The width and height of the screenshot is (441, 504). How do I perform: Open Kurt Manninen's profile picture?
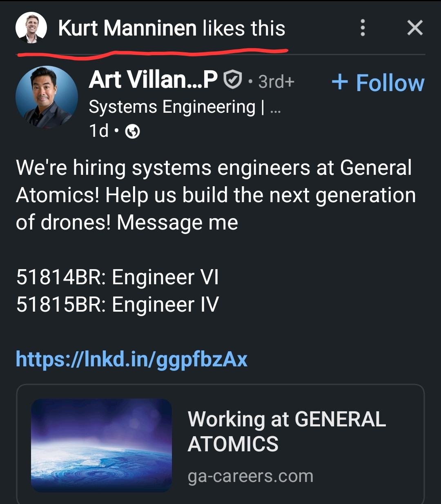click(31, 28)
